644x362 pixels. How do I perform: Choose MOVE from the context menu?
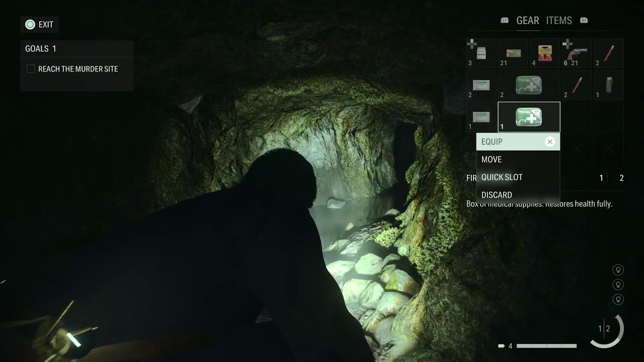(x=518, y=159)
